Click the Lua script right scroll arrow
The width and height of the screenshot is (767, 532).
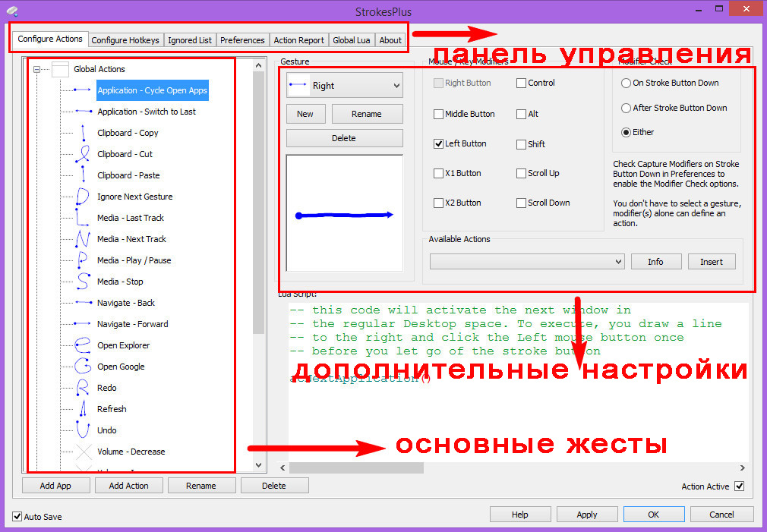click(743, 468)
